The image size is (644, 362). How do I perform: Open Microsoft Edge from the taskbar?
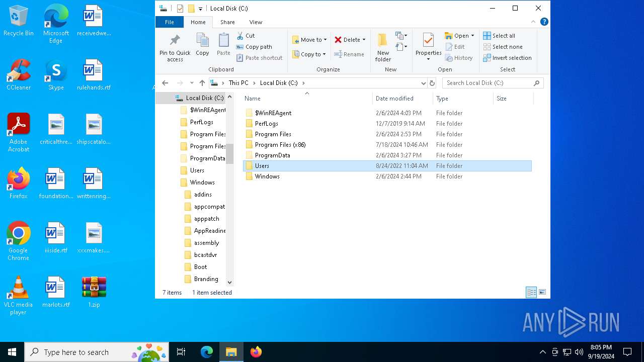point(207,352)
